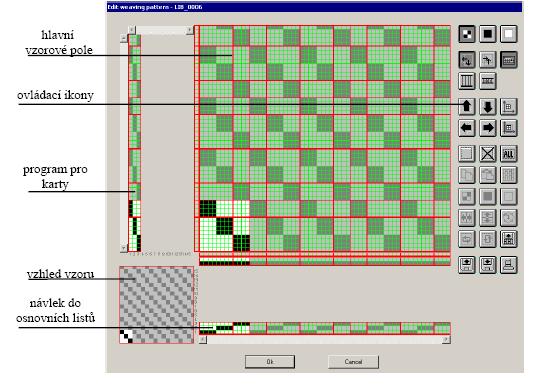Click the vertical bars warp columns icon
The width and height of the screenshot is (533, 387).
pos(466,81)
